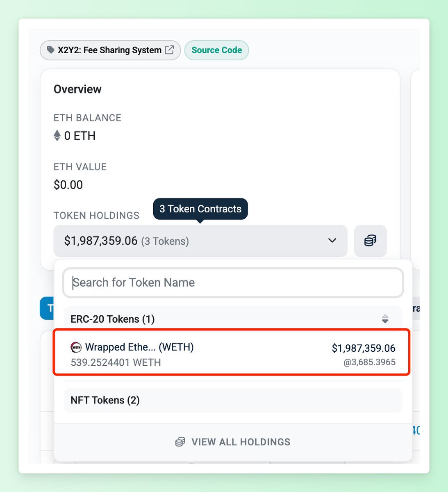Collapse the ERC-20 Tokens (1) section header

coord(233,319)
